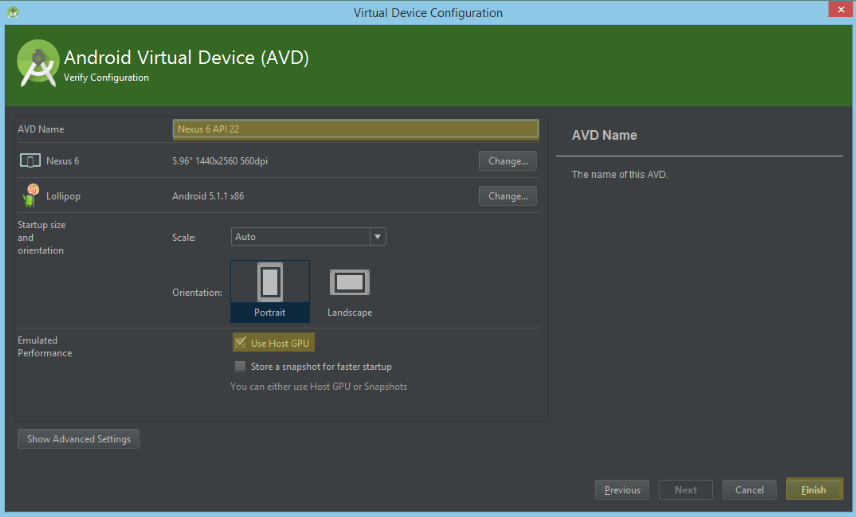Click the Previous button

[622, 490]
